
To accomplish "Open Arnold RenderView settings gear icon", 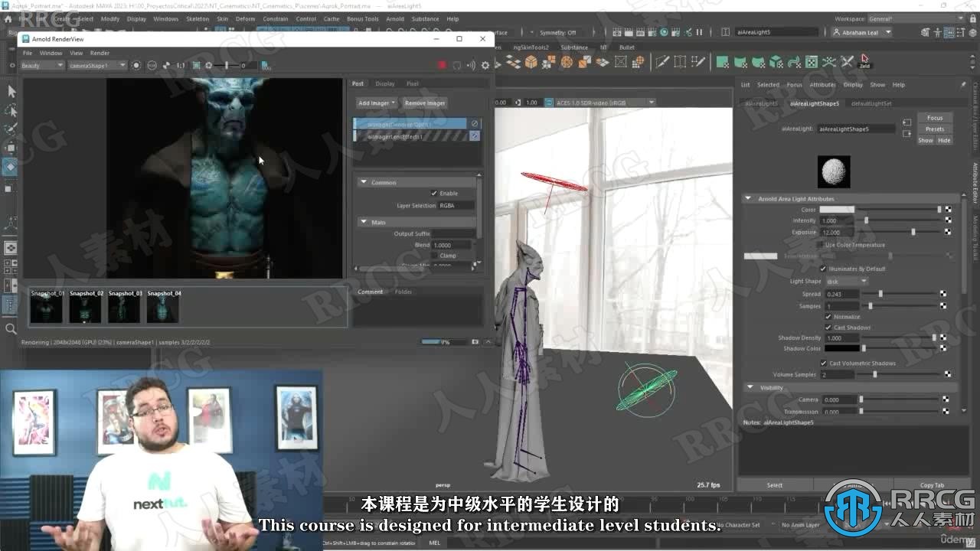I will 485,66.
